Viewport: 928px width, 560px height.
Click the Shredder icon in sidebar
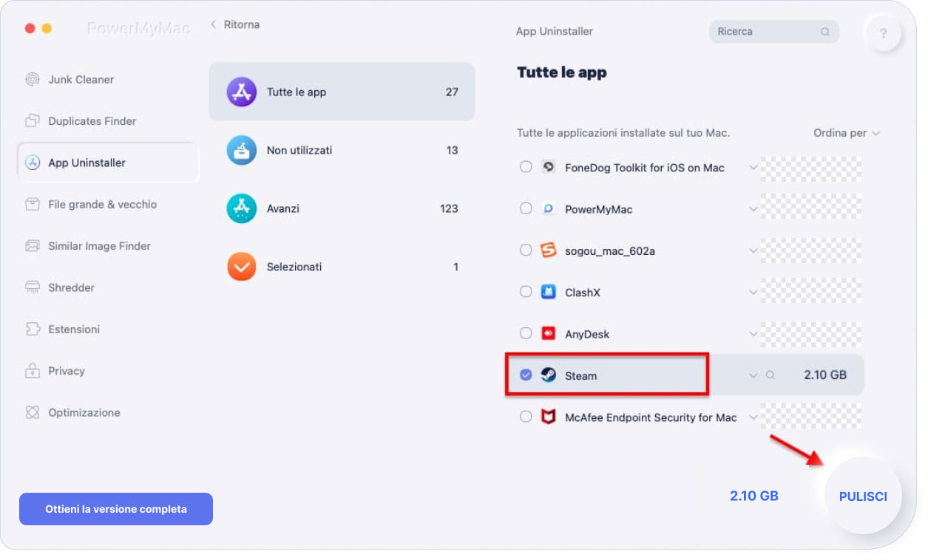[x=33, y=287]
